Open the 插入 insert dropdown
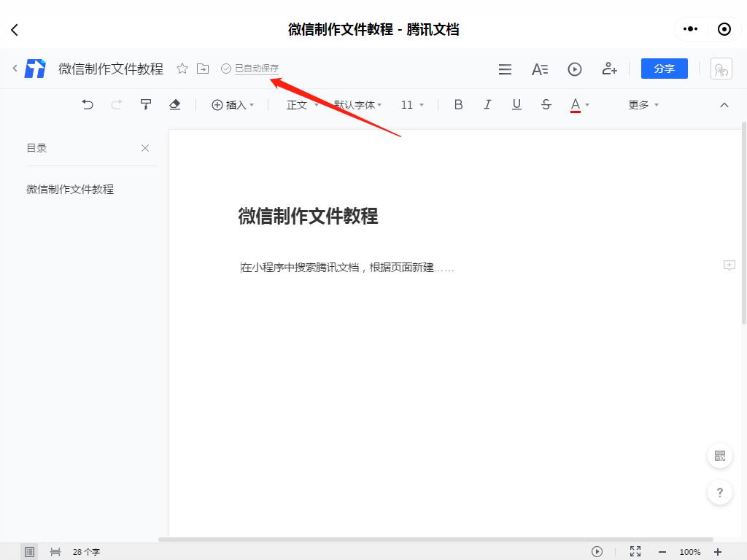 point(233,105)
